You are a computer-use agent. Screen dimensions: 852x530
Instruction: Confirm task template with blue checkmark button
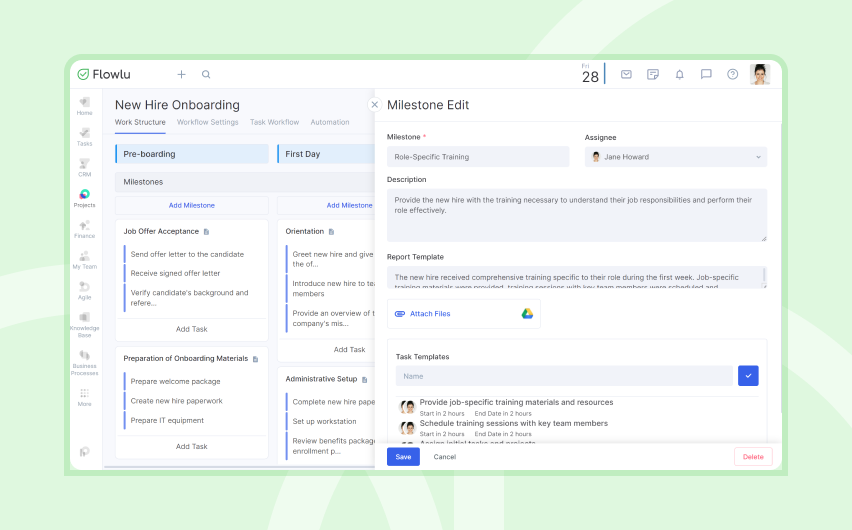748,376
